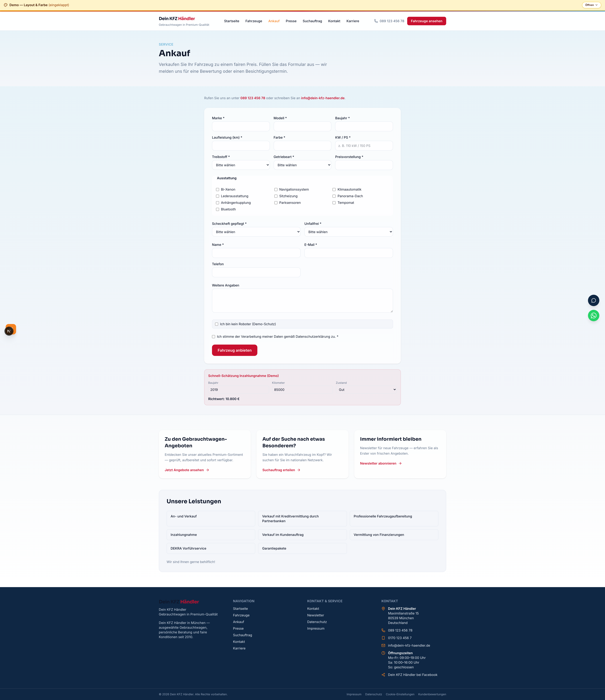
Task: Check the Bi-Xenon option
Action: pos(218,190)
